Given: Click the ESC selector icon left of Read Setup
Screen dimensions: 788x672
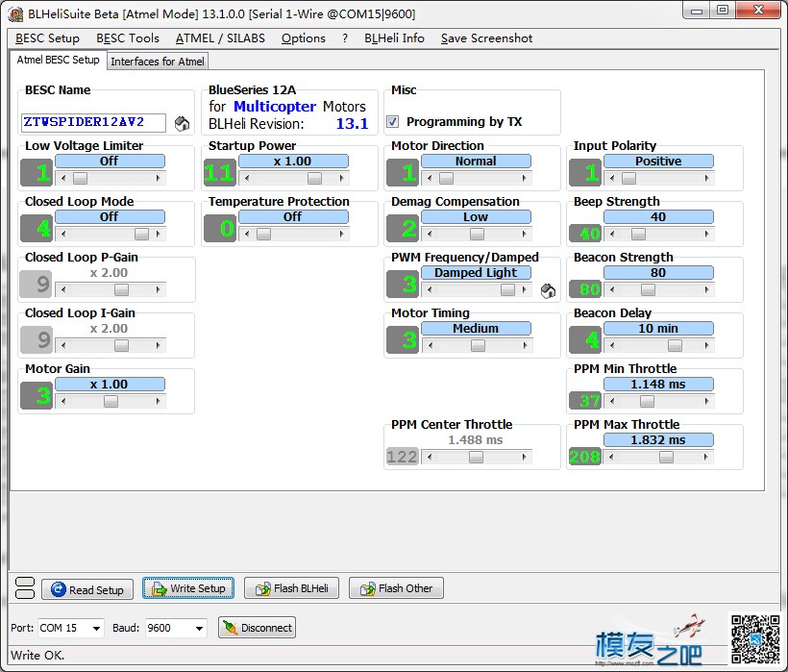Looking at the screenshot, I should 25,588.
